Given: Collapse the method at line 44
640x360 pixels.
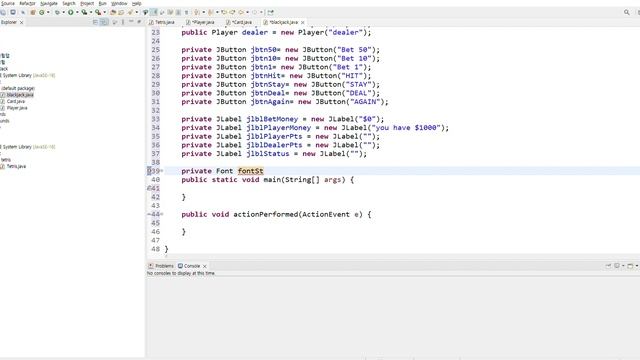Looking at the screenshot, I should [x=162, y=214].
